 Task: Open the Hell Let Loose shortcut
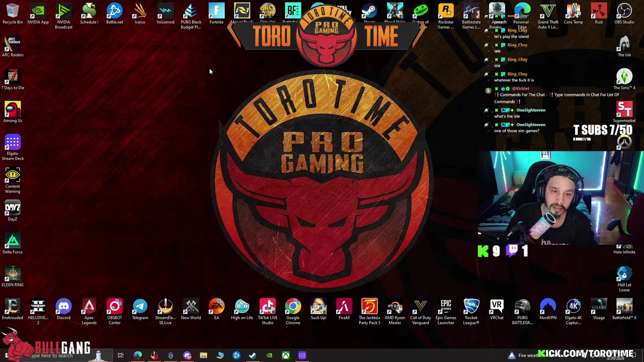(624, 279)
